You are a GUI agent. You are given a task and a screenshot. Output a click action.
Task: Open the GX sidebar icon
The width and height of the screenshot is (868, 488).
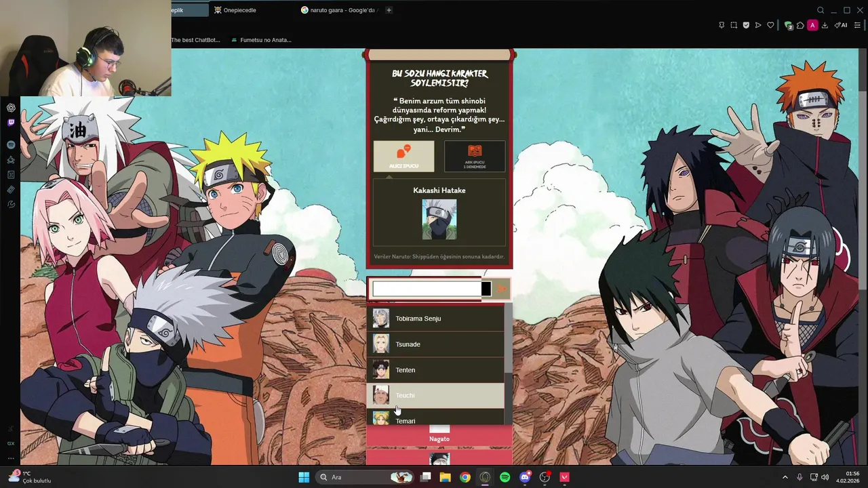pyautogui.click(x=11, y=443)
